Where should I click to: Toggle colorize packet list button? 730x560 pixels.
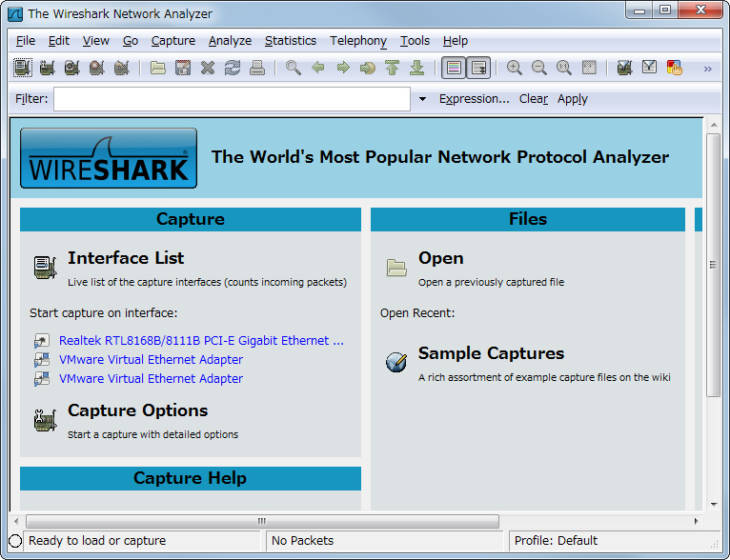(454, 68)
